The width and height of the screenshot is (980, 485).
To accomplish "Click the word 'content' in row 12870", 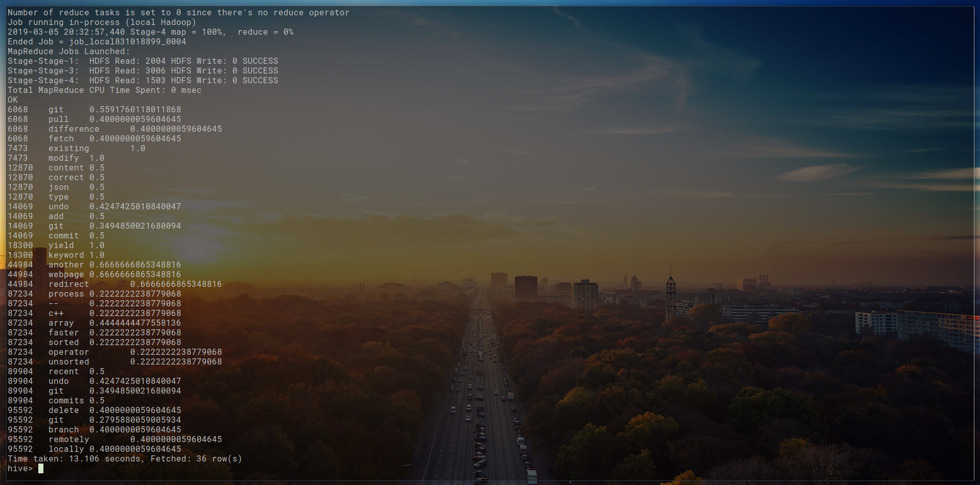I will [x=66, y=167].
